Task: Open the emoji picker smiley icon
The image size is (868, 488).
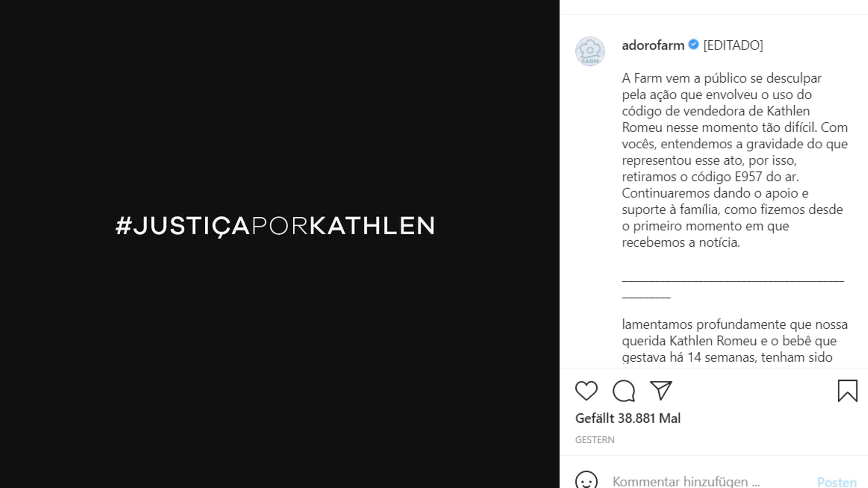Action: point(587,481)
